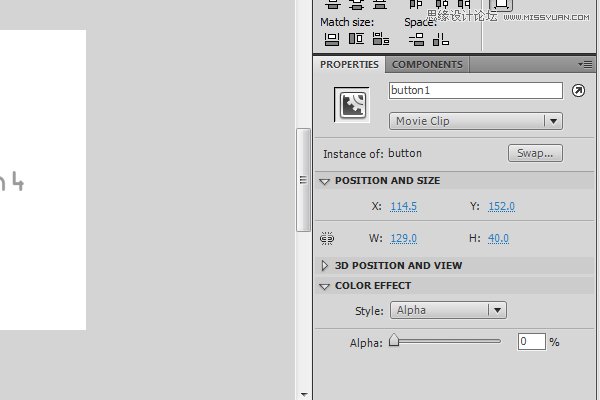
Task: Click the round arrow icon beside instance name
Action: [578, 91]
